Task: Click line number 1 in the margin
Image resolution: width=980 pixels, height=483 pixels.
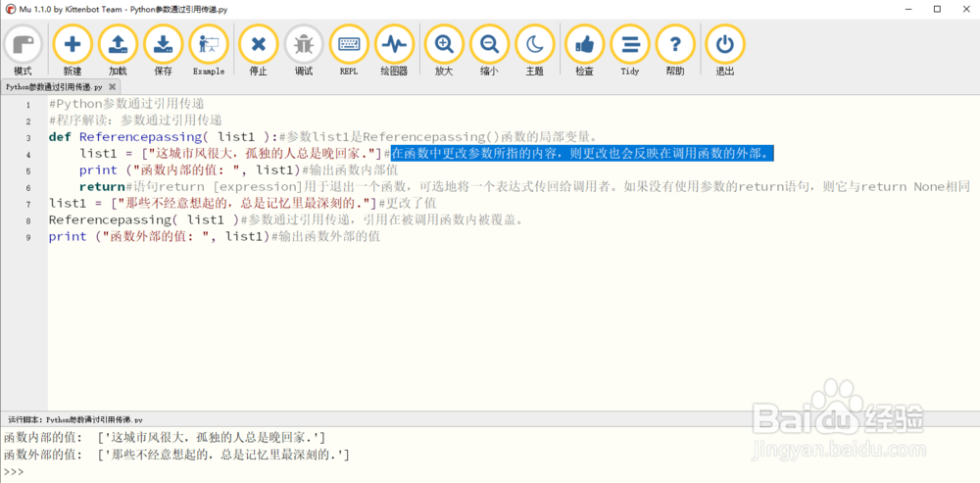Action: point(28,105)
